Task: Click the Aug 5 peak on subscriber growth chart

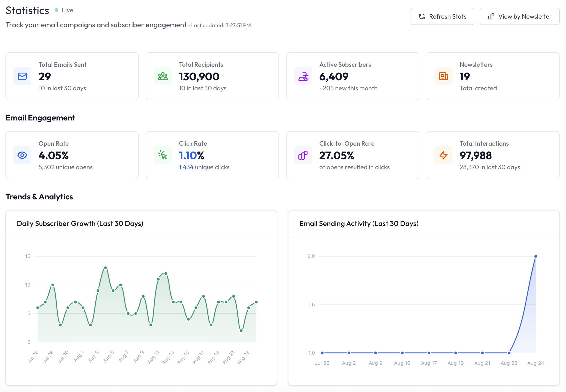Action: point(106,268)
